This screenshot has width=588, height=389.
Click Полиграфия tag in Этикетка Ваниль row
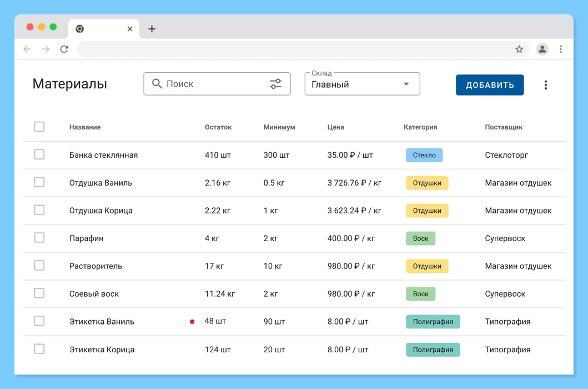433,322
